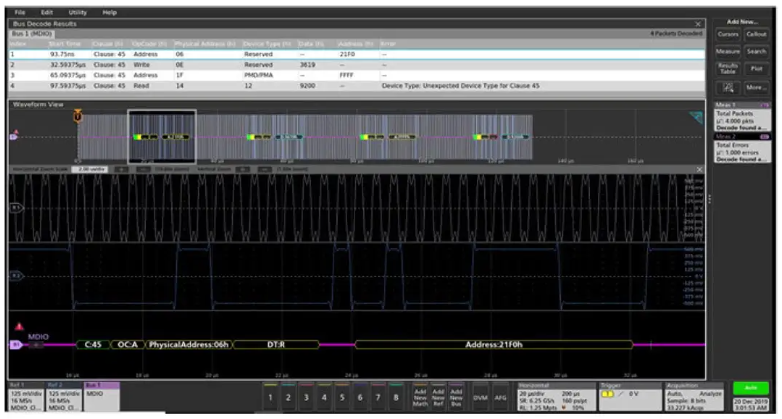Click the C:45 decoded field
The height and width of the screenshot is (419, 782).
(93, 345)
